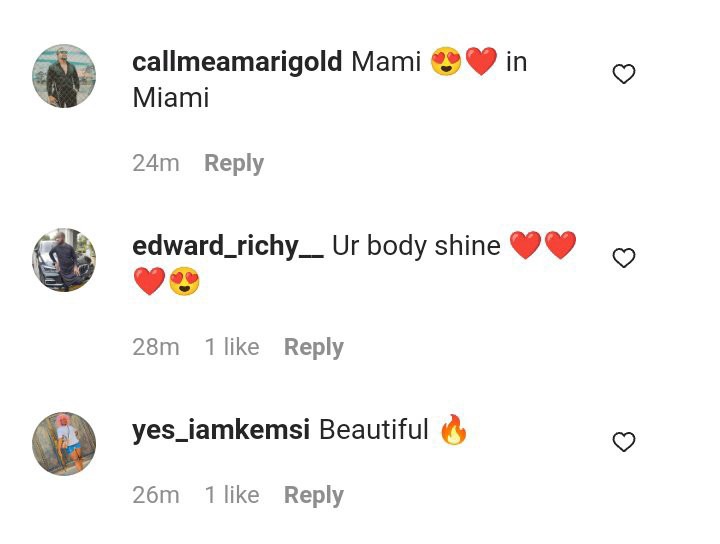Image resolution: width=720 pixels, height=544 pixels.
Task: View yes_iamkemsi's profile photo
Action: [64, 443]
